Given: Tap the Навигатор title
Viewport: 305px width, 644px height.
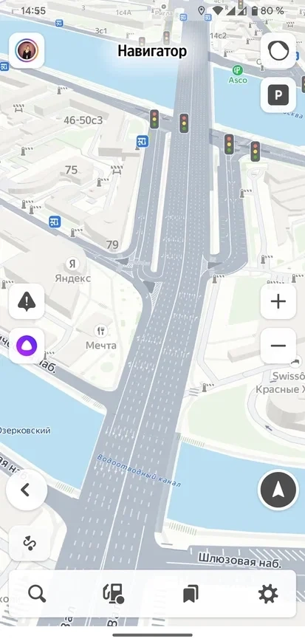Looking at the screenshot, I should pyautogui.click(x=152, y=51).
